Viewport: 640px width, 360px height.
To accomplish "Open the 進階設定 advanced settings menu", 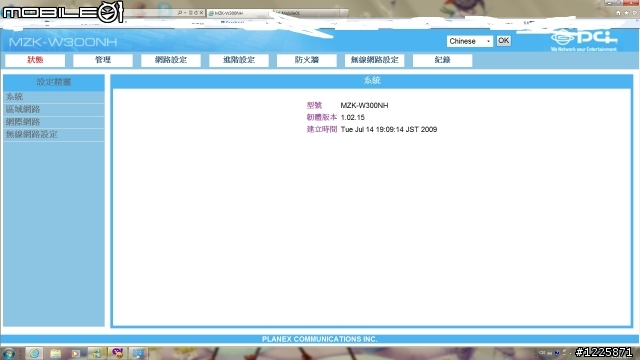I will 239,60.
